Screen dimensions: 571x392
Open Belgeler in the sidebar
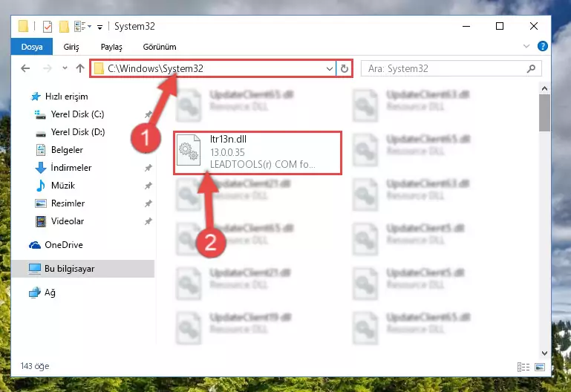(x=67, y=150)
